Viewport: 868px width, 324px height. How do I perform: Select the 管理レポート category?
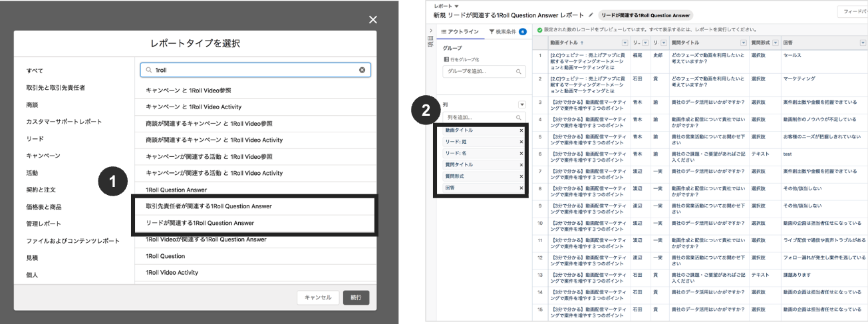[43, 224]
